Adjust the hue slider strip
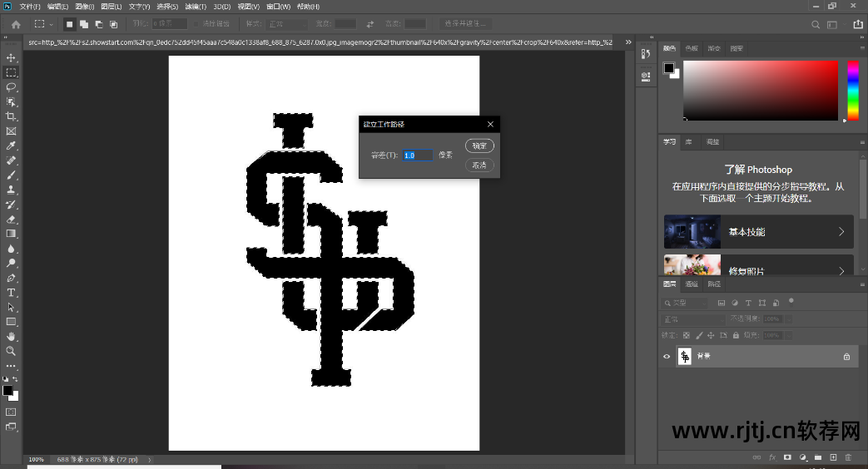The height and width of the screenshot is (469, 868). coord(853,91)
